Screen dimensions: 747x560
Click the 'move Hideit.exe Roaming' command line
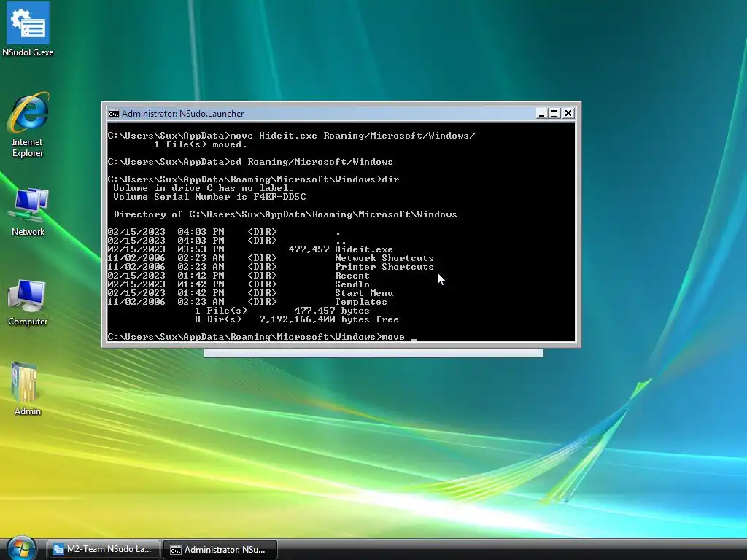pyautogui.click(x=291, y=136)
